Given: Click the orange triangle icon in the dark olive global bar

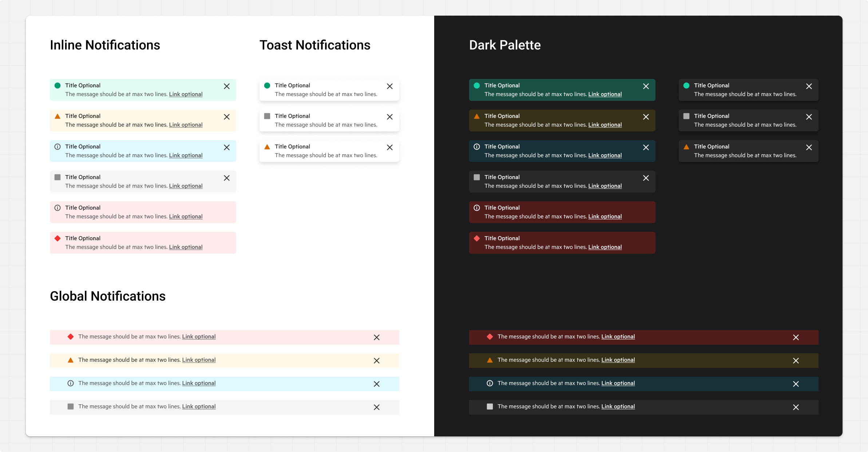Looking at the screenshot, I should tap(490, 360).
